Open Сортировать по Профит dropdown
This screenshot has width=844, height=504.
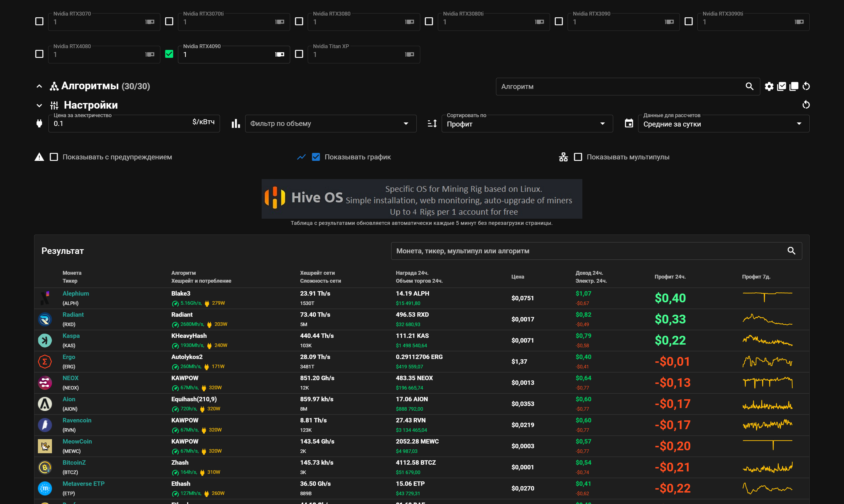pyautogui.click(x=527, y=124)
